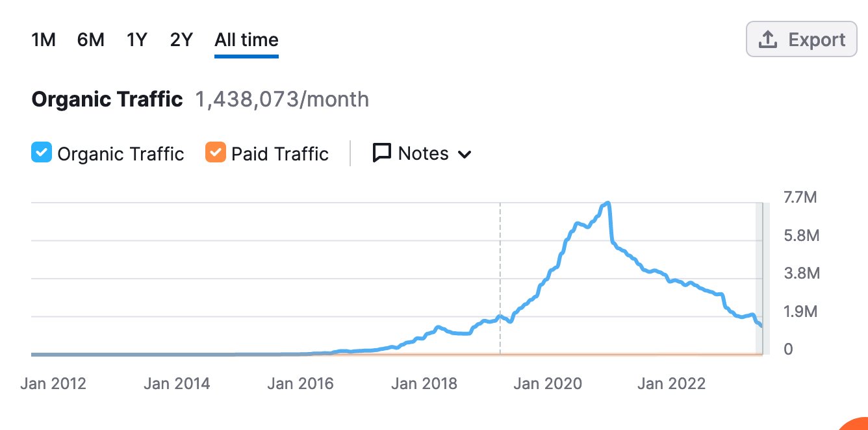Select the 6M time range
The height and width of the screenshot is (430, 868).
[91, 40]
